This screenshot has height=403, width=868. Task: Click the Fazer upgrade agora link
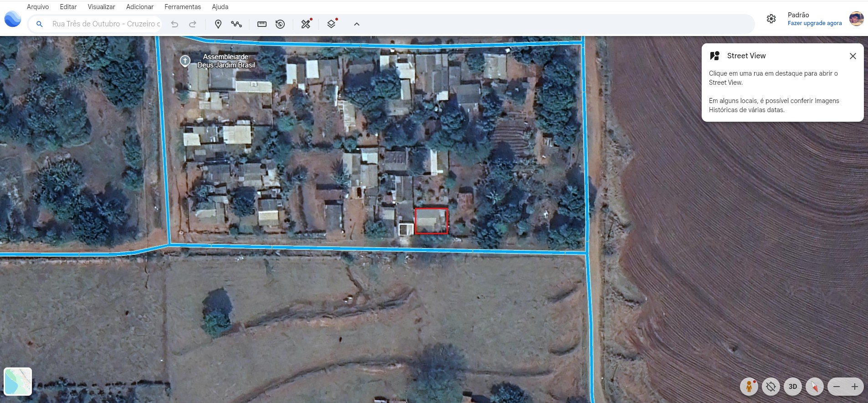coord(815,23)
